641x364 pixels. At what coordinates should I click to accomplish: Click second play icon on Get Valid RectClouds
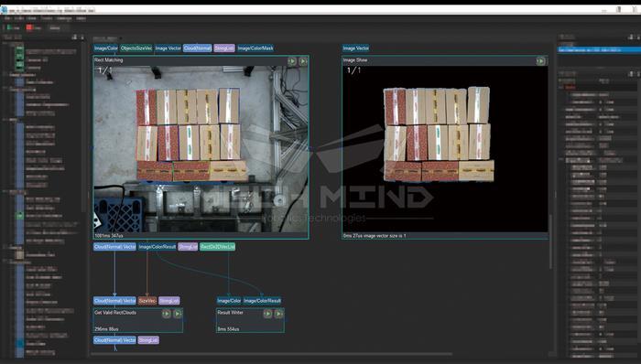point(178,314)
